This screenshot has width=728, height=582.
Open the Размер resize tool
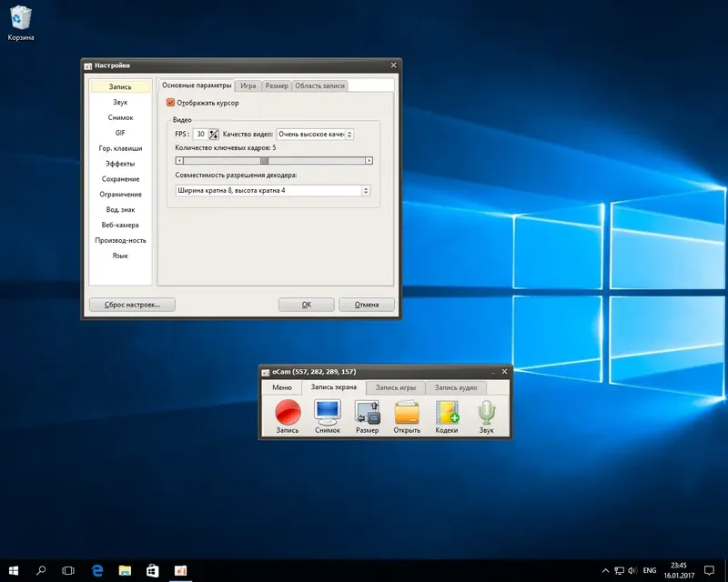pos(368,412)
